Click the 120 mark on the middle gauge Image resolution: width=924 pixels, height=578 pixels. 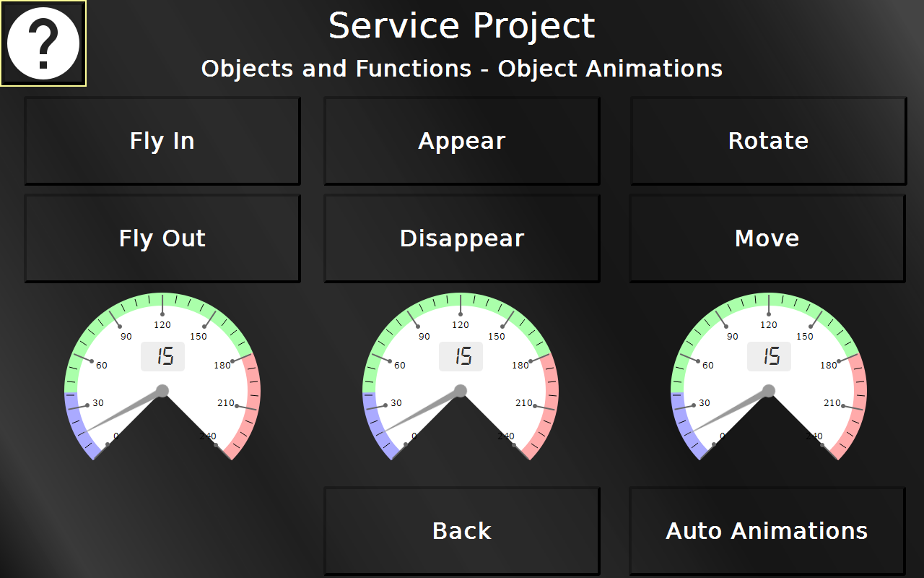(x=461, y=325)
